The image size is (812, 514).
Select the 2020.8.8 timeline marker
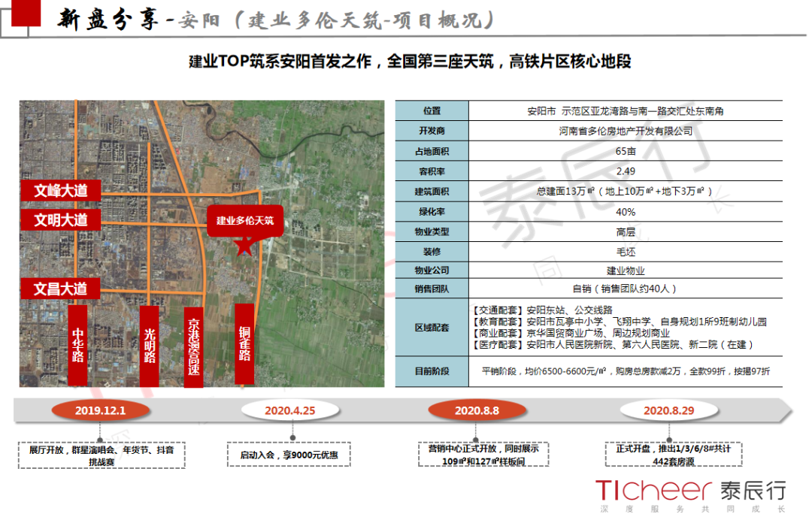477,410
